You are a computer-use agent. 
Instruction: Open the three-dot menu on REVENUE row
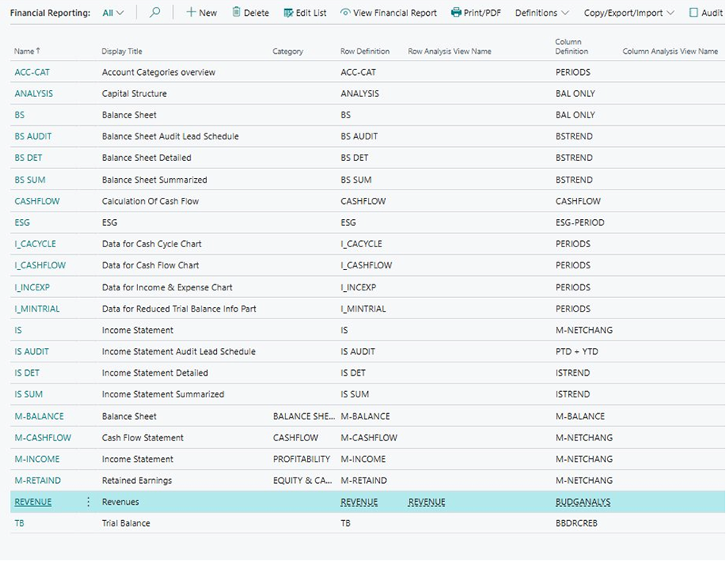tap(88, 502)
